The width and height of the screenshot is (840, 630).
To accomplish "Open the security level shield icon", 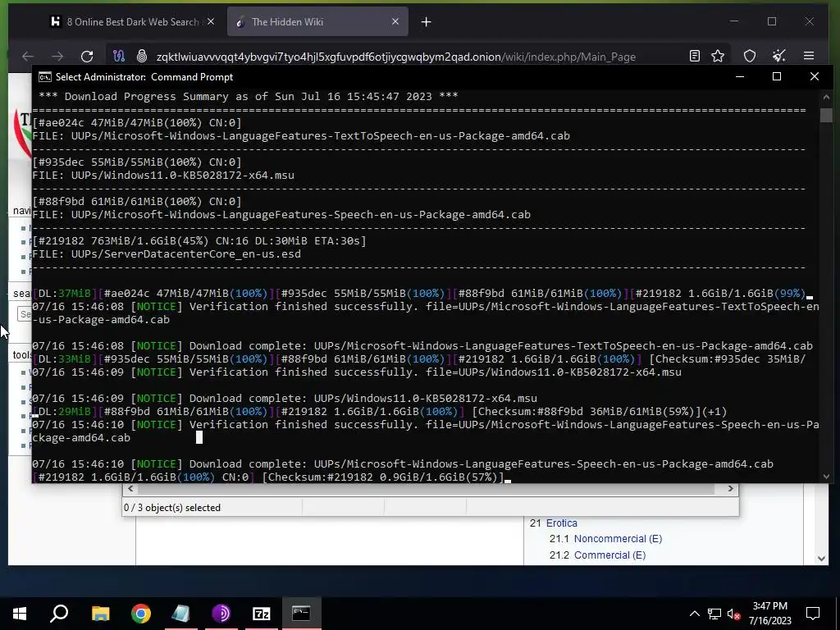I will pos(750,57).
